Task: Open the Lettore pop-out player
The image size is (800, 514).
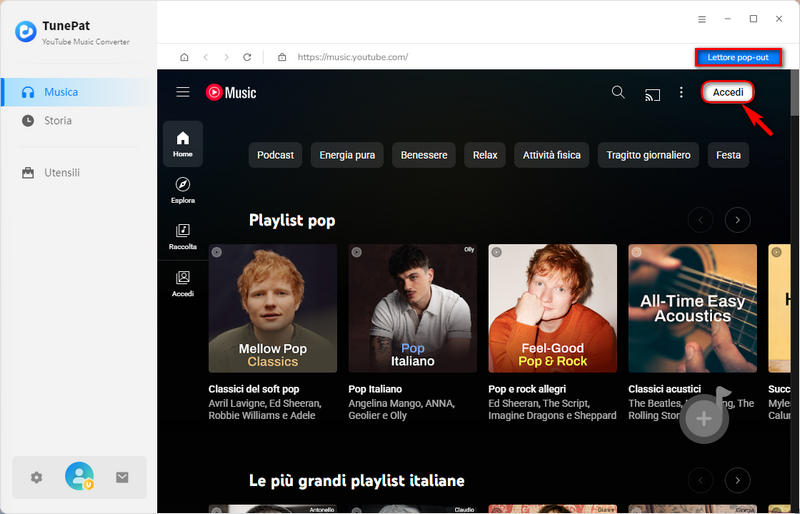Action: (x=738, y=57)
